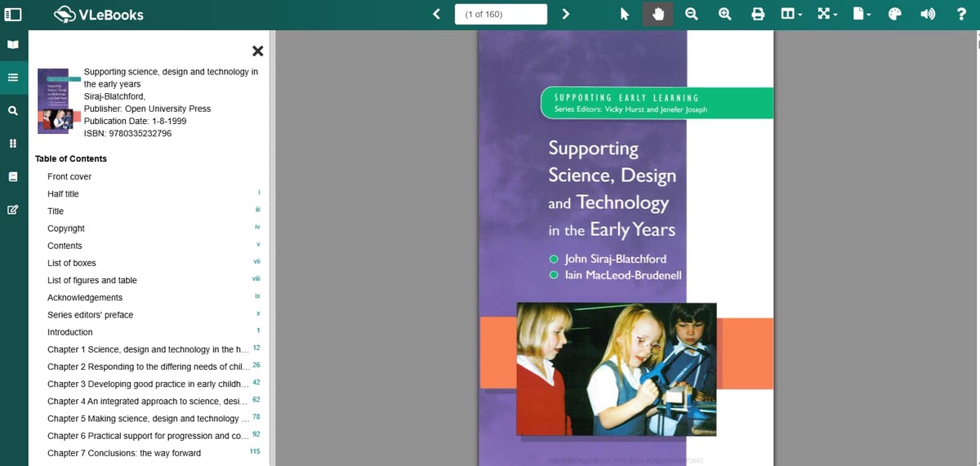Screen dimensions: 980x466
Task: Open the page layout columns dropdown
Action: (791, 14)
